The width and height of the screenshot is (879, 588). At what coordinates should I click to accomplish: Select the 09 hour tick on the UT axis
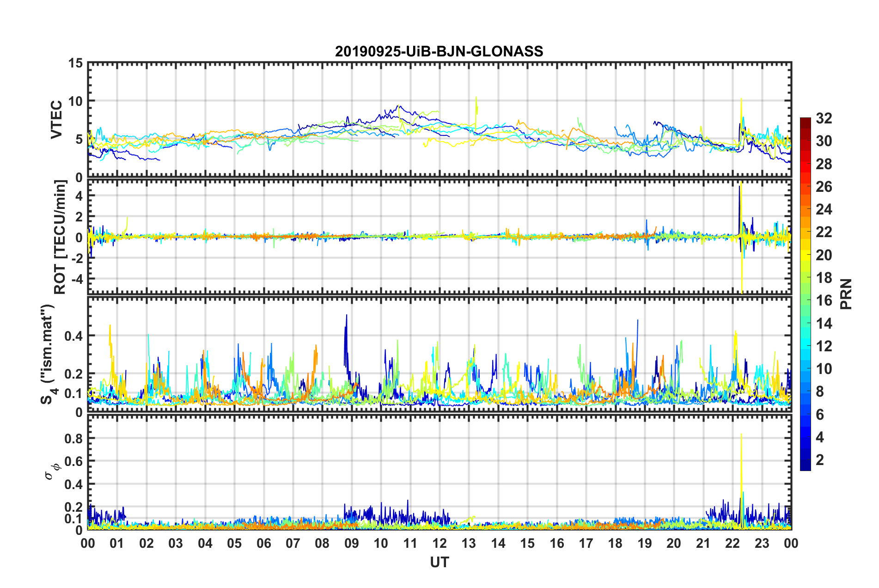[x=352, y=543]
